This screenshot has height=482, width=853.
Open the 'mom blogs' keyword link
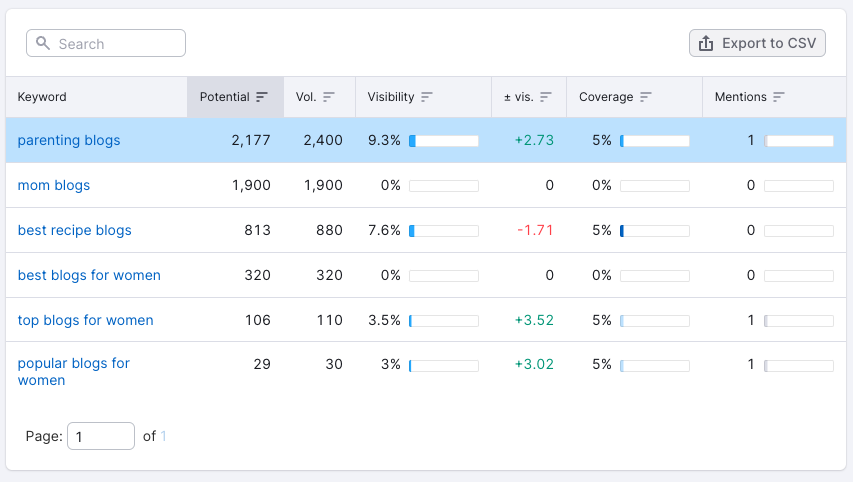[x=54, y=185]
